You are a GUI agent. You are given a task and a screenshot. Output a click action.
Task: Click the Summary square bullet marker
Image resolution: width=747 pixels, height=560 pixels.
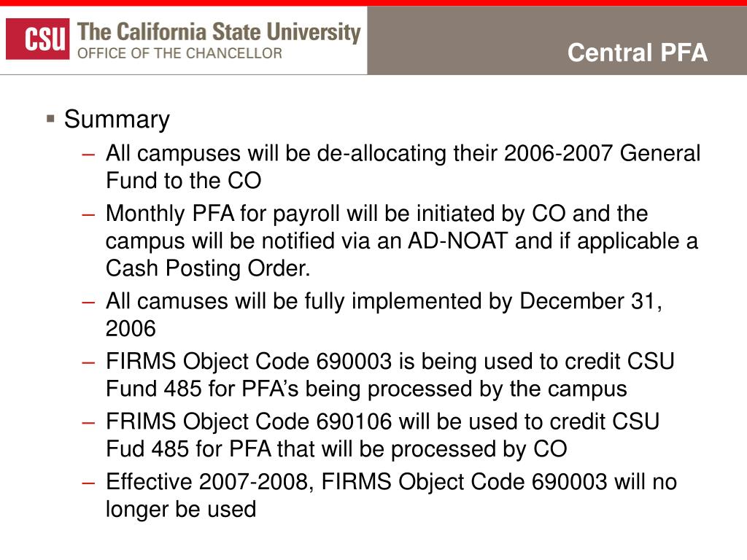50,118
